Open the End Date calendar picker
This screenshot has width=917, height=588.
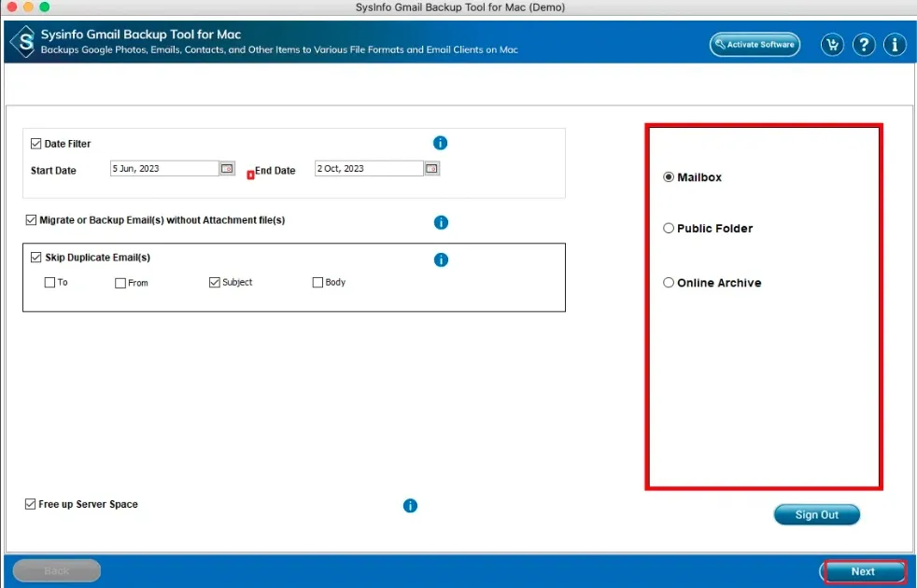click(x=431, y=168)
